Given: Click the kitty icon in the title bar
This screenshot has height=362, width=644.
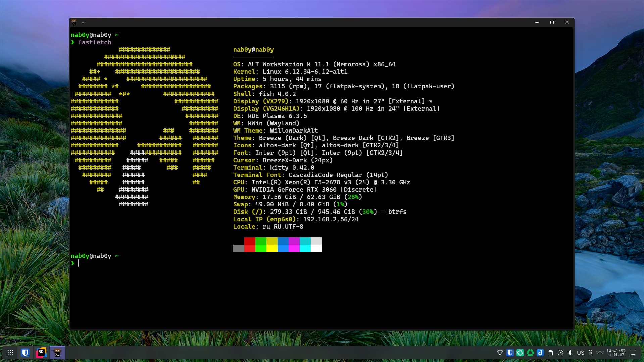Looking at the screenshot, I should click(x=74, y=22).
